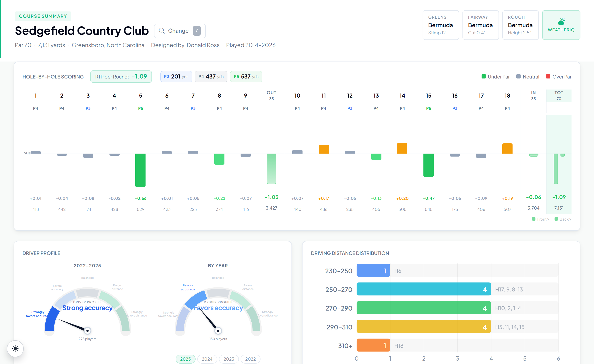Click the hole 5 green scoring bar

140,170
